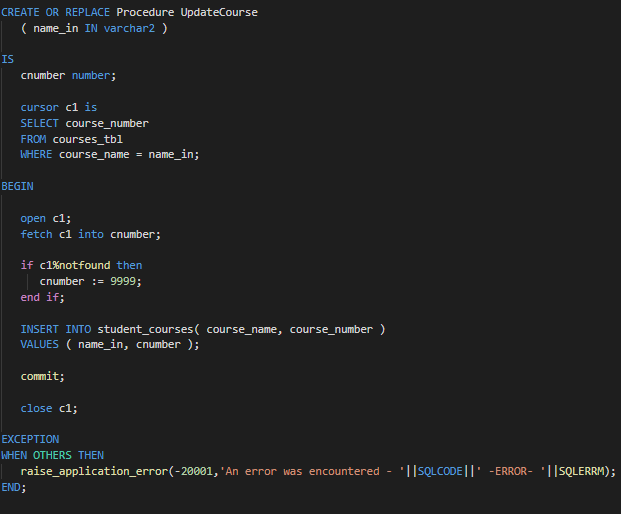This screenshot has height=514, width=621.
Task: Click the 'cursor c1 is' line
Action: [x=59, y=107]
